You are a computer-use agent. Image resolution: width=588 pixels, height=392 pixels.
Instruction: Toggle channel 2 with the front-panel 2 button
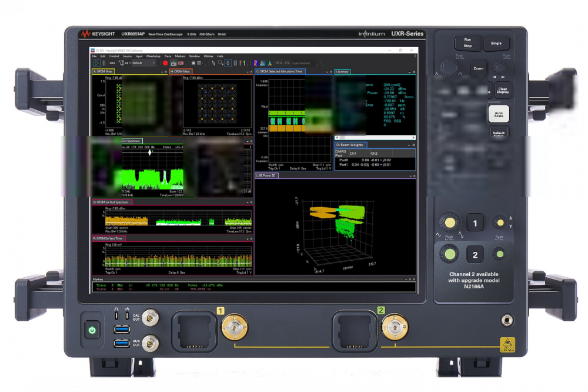point(475,255)
